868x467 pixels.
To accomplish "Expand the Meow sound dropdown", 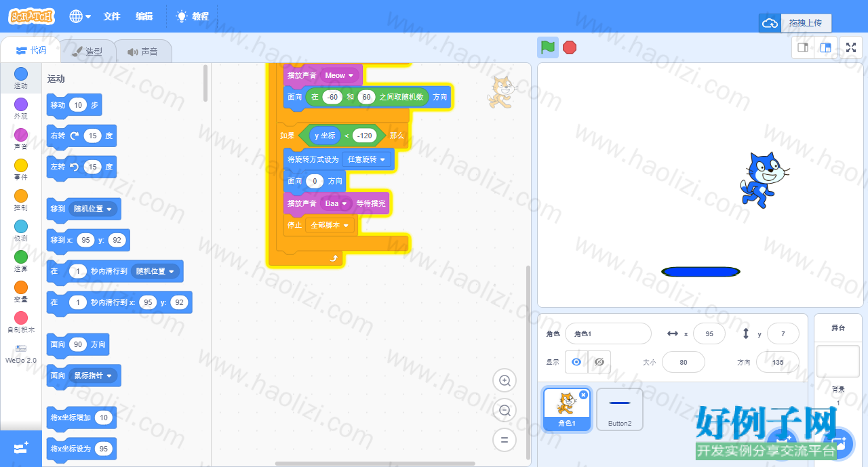I will coord(339,75).
